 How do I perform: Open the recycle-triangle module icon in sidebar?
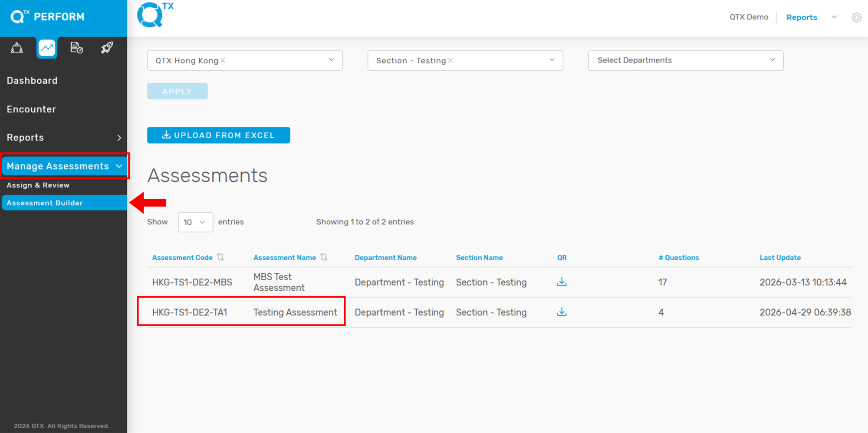(17, 48)
